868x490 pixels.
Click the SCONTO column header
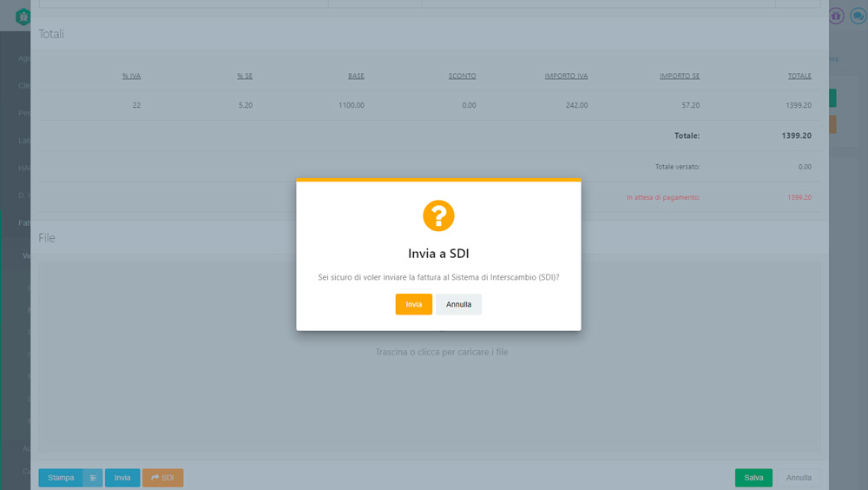point(462,76)
